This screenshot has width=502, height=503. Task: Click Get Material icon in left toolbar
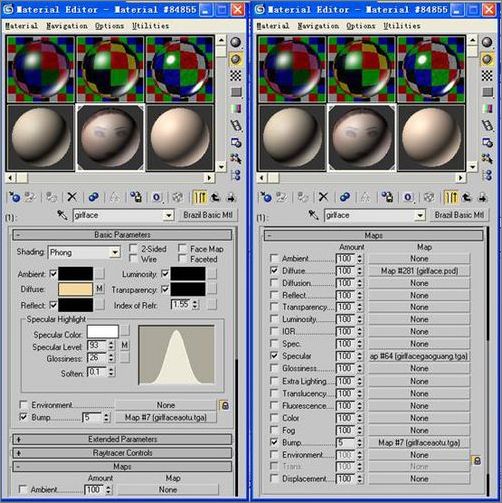click(14, 197)
